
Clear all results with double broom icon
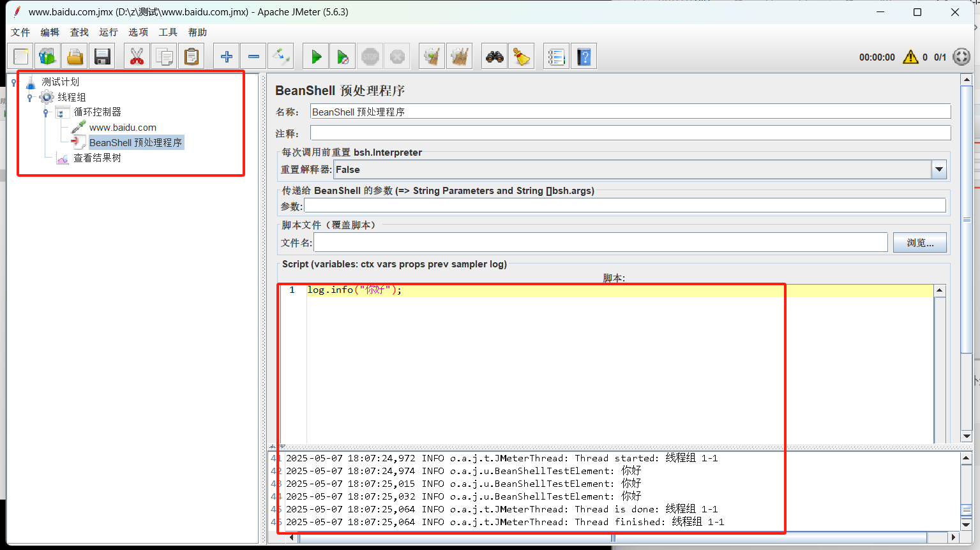[x=459, y=57]
